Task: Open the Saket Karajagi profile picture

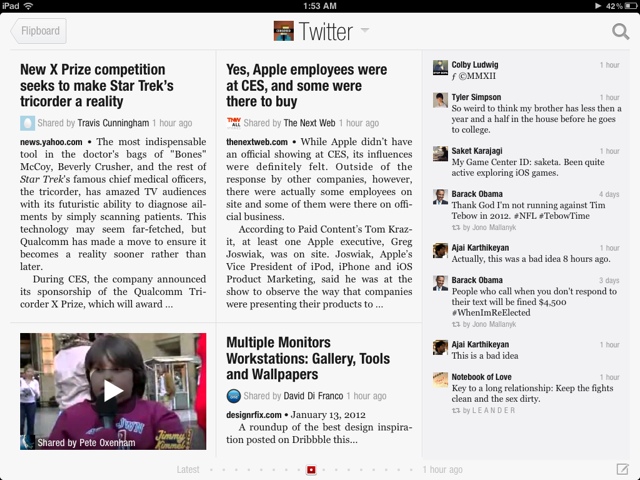Action: [x=440, y=153]
